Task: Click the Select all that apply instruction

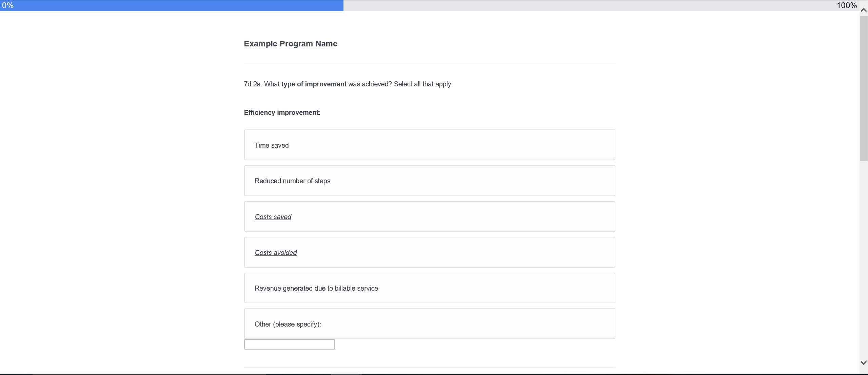Action: coord(423,84)
